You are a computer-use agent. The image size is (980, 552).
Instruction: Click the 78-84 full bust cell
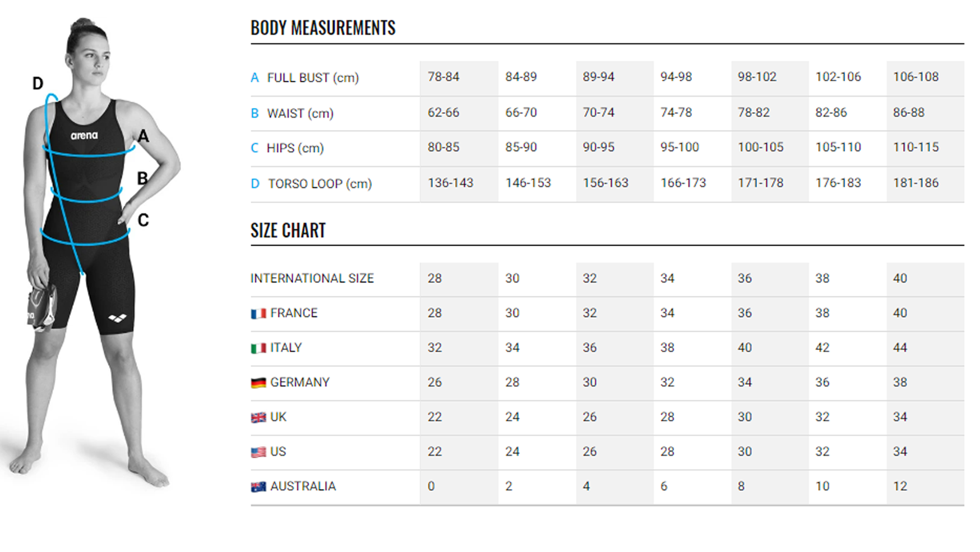click(x=443, y=77)
